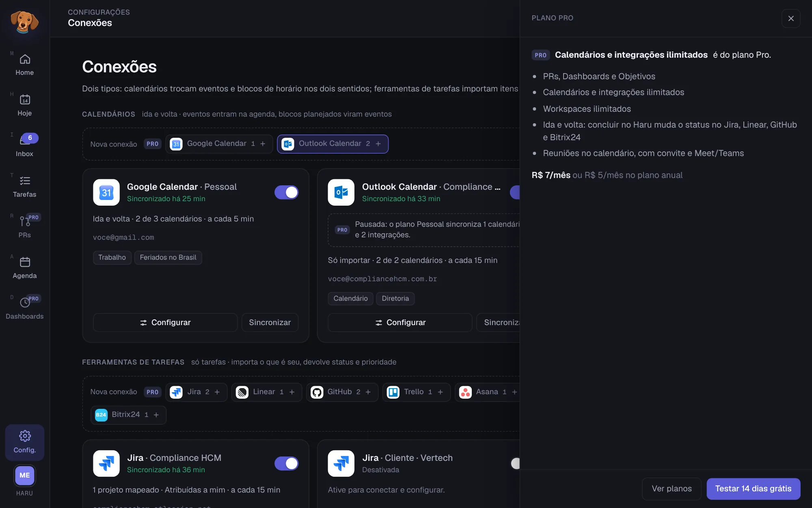Toggle Jira Compliance HCM switch

tap(286, 463)
